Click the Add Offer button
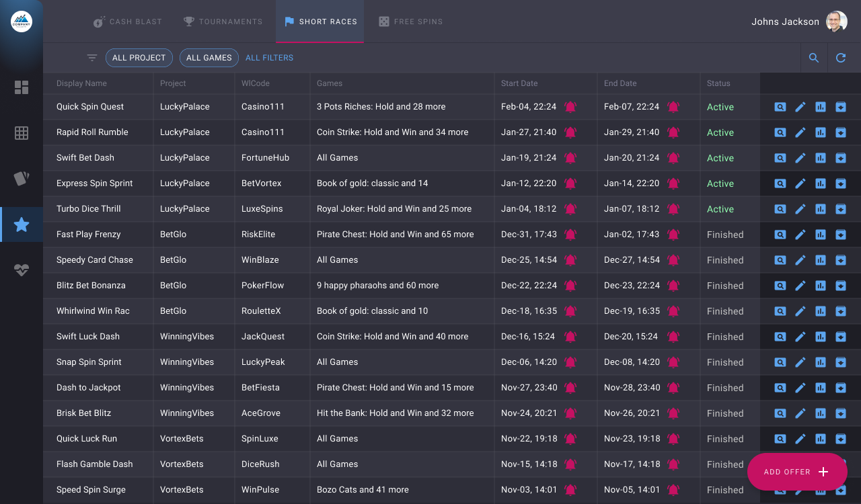861x504 pixels. [796, 472]
